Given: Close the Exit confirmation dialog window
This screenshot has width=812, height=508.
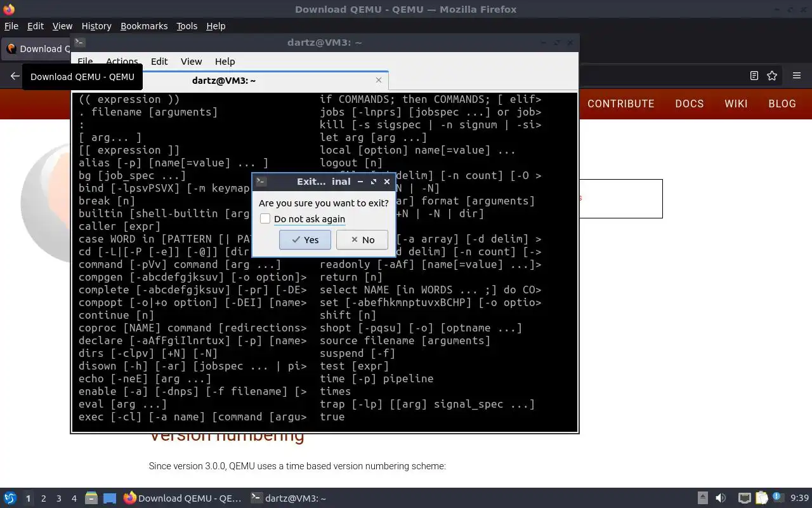Looking at the screenshot, I should pos(387,182).
